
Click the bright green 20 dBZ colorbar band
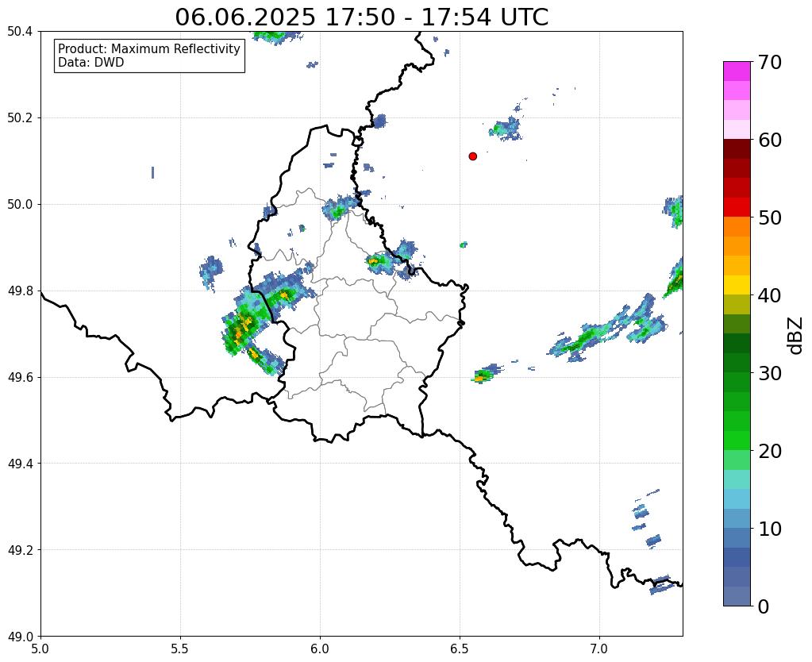coord(737,441)
